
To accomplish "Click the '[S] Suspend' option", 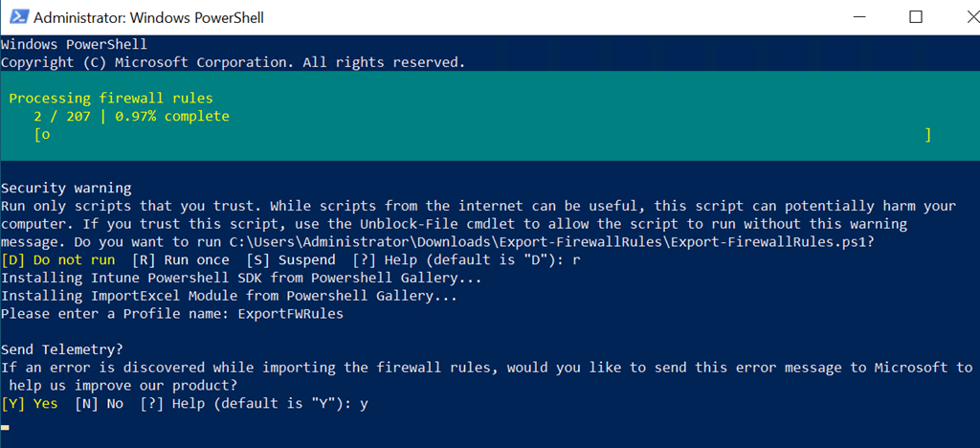I will click(x=291, y=260).
